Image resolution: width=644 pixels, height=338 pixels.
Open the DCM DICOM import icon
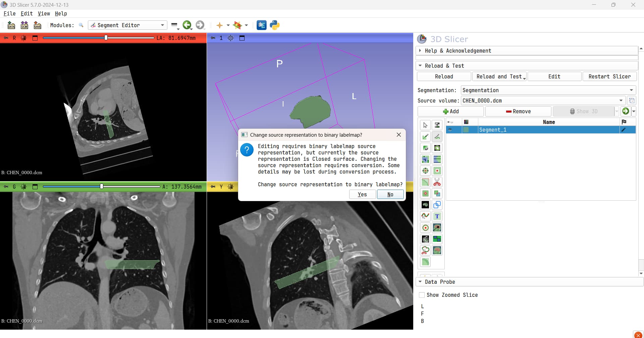(24, 25)
